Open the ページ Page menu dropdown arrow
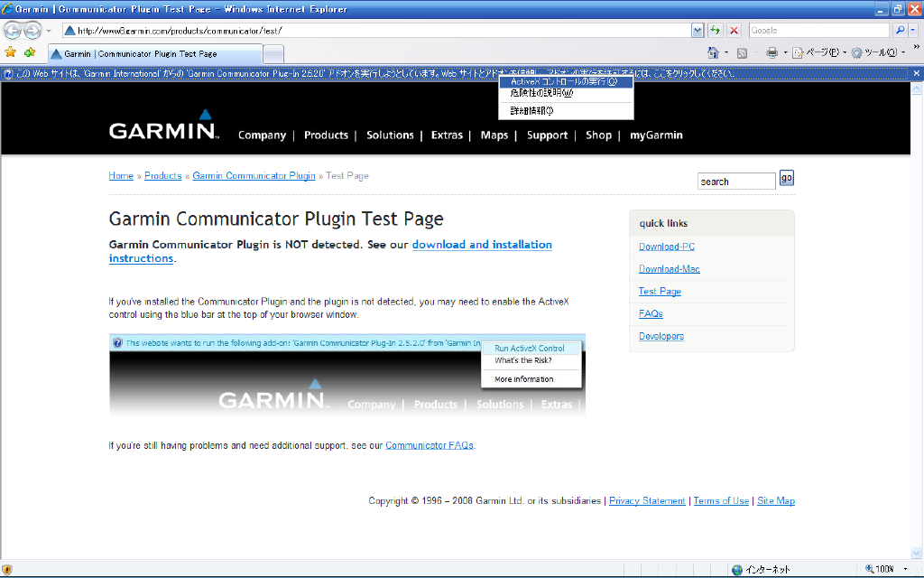 845,53
